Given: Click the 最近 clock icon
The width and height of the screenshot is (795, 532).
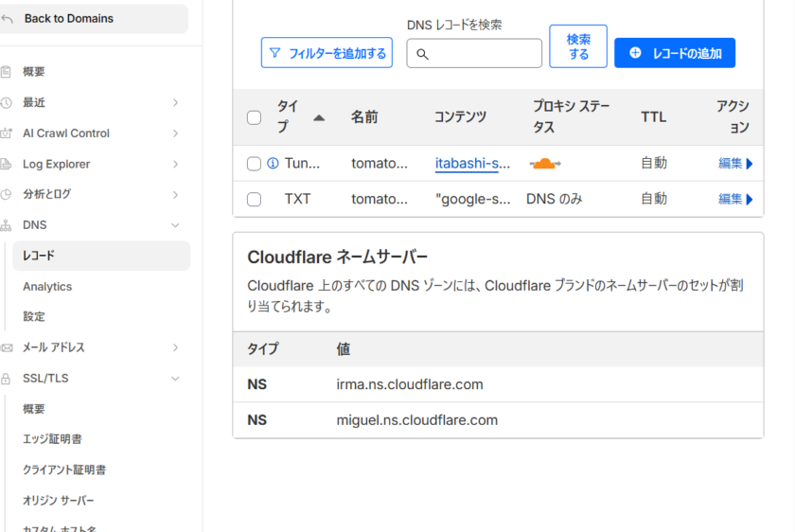Looking at the screenshot, I should [x=6, y=103].
